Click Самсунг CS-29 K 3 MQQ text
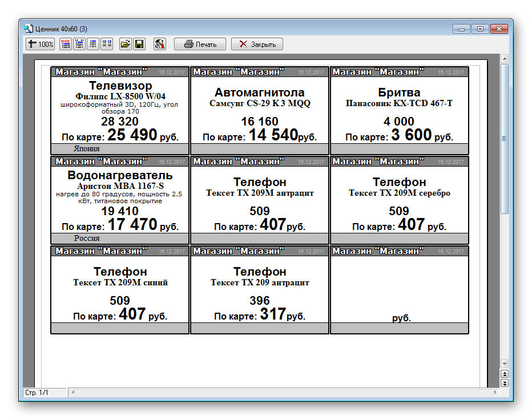532x420 pixels. click(x=260, y=103)
